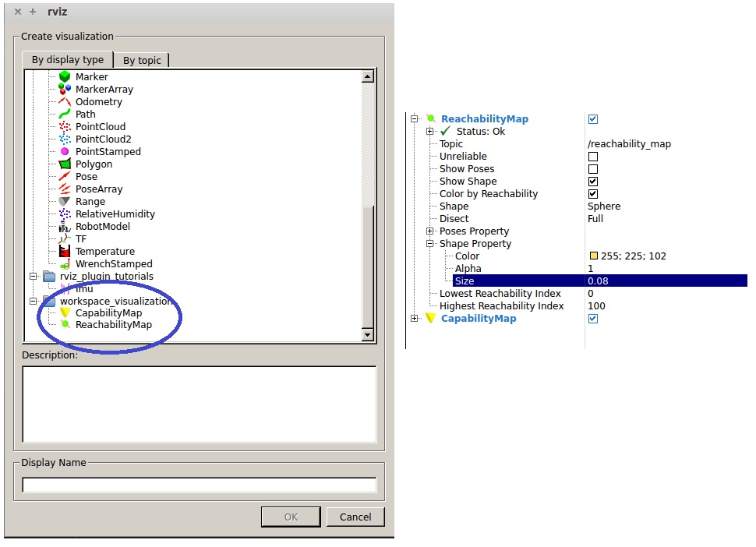Open the yellow Color swatch picker

tap(593, 256)
